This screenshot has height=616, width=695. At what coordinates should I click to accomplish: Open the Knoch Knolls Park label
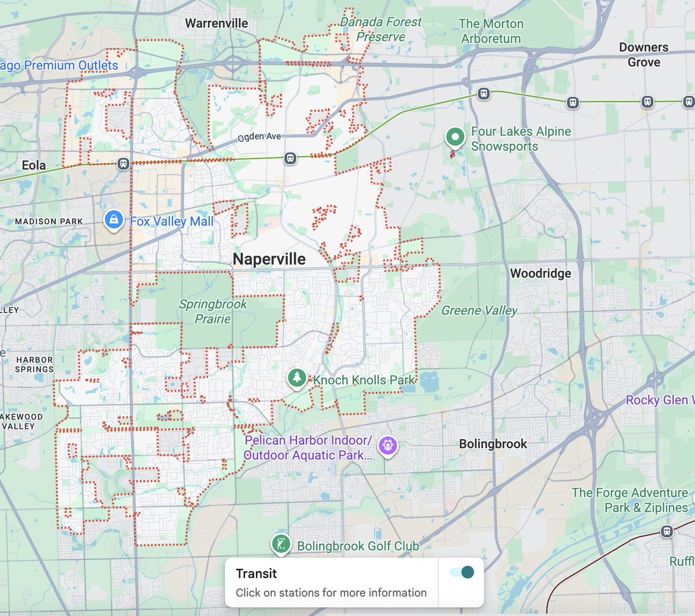point(364,380)
